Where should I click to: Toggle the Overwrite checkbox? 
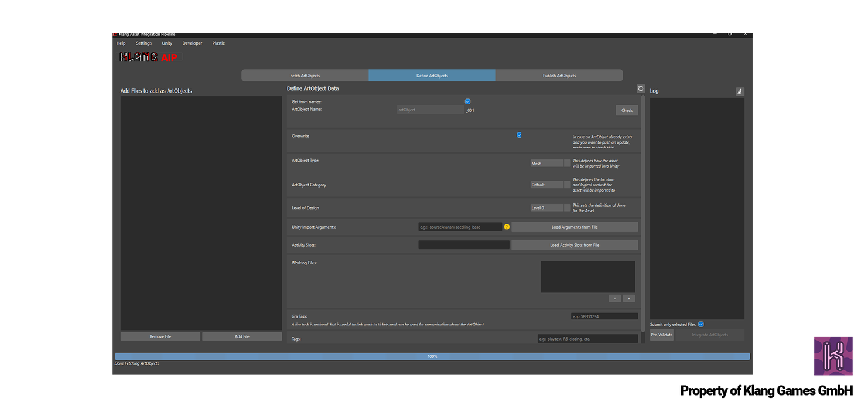tap(519, 135)
